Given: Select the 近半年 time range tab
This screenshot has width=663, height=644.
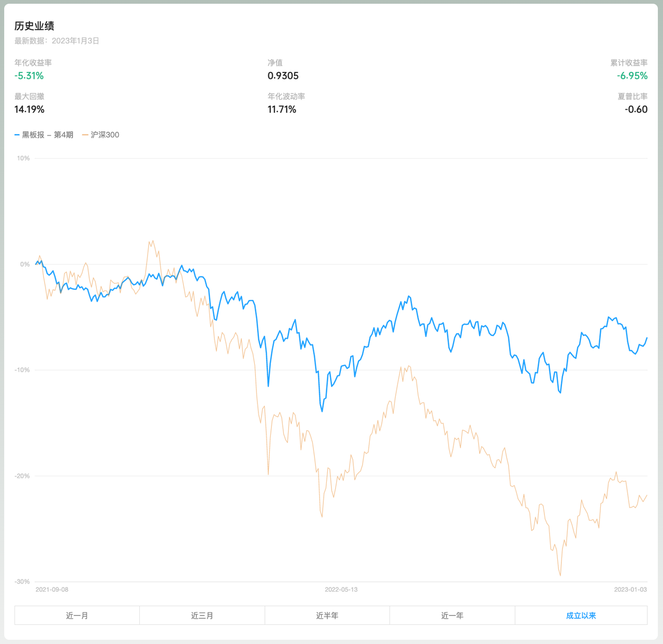Looking at the screenshot, I should (327, 616).
